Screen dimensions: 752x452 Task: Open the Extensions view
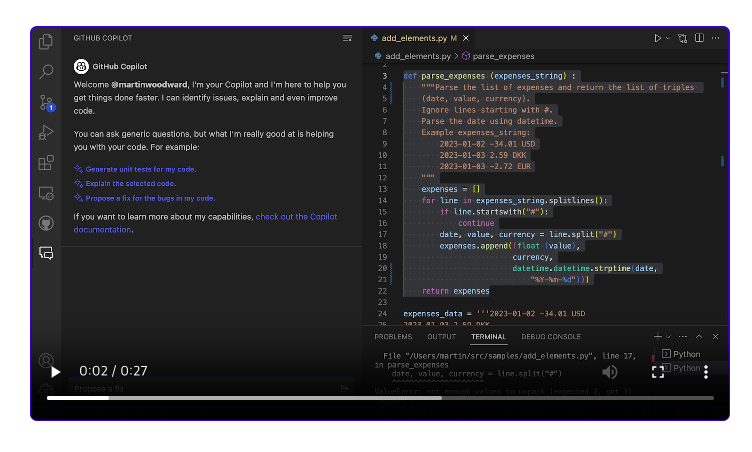46,163
